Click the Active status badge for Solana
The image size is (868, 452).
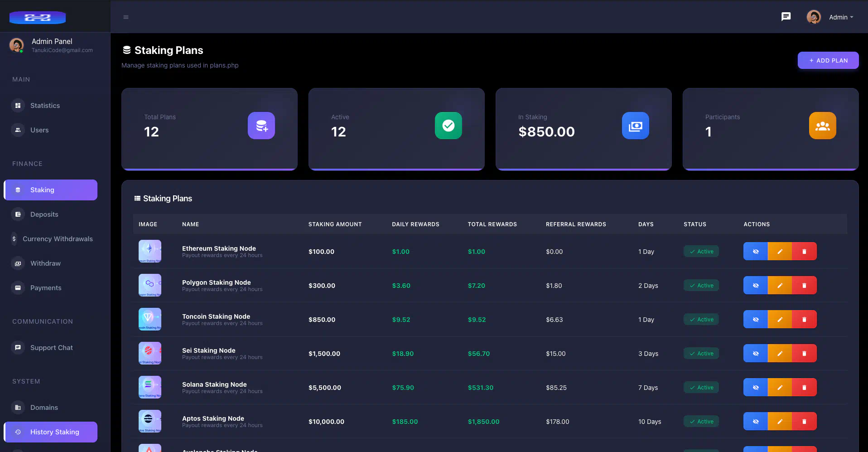[x=701, y=388]
